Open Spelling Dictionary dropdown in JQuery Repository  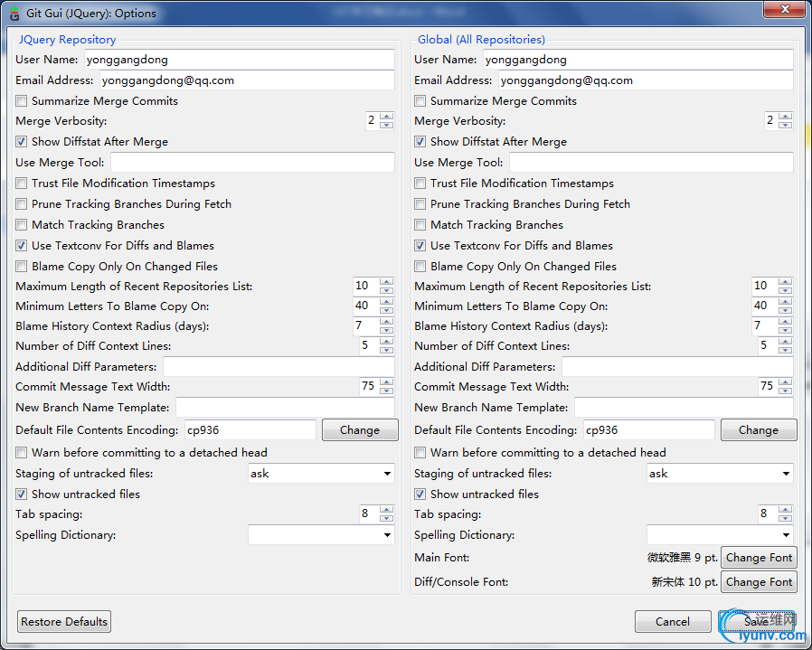tap(321, 535)
